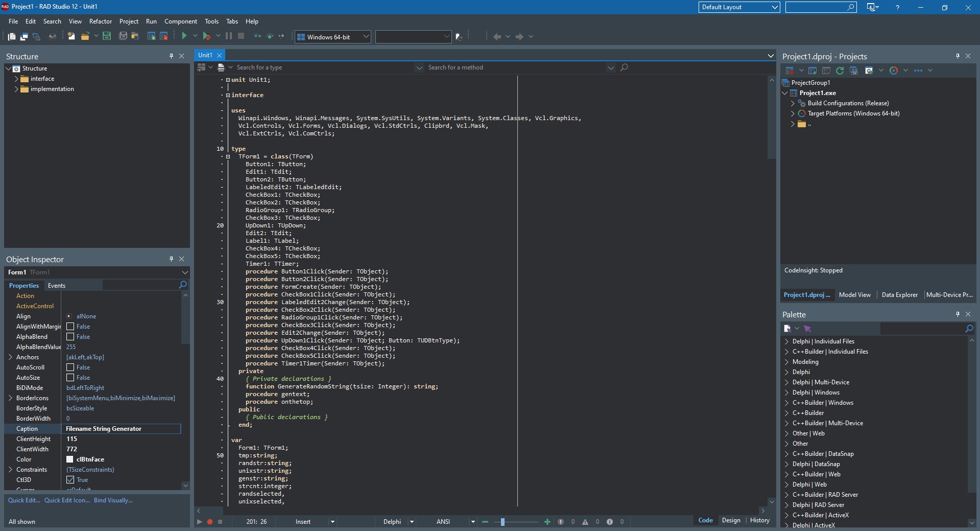Uncheck the Ctl3D property checkbox
The image size is (980, 531).
(70, 480)
